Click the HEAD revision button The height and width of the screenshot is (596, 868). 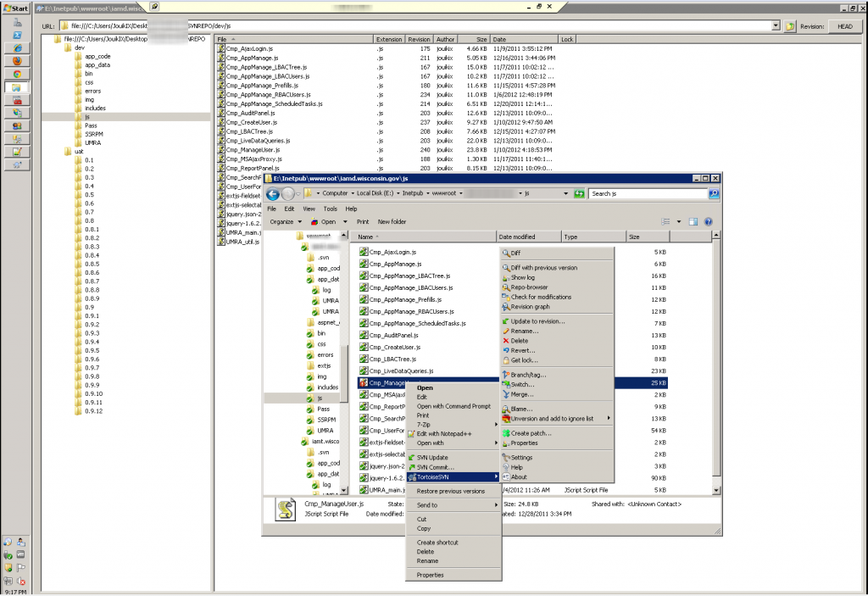[845, 26]
